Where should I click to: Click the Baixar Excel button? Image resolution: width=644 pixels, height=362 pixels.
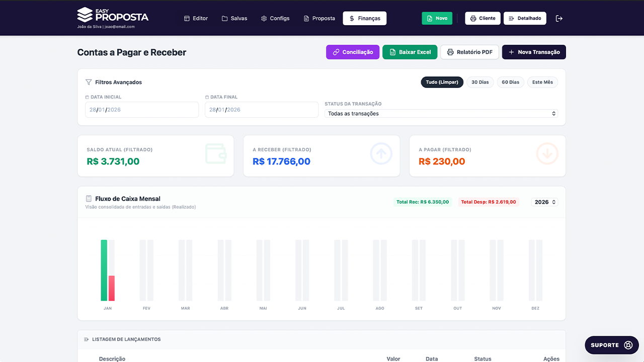click(410, 52)
